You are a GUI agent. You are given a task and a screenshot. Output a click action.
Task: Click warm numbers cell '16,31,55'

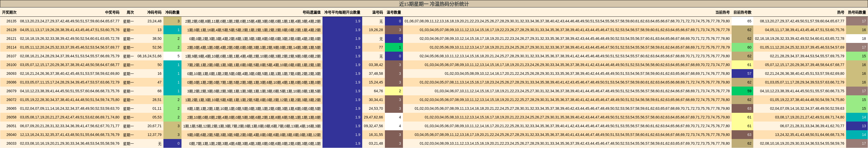(x=376, y=135)
